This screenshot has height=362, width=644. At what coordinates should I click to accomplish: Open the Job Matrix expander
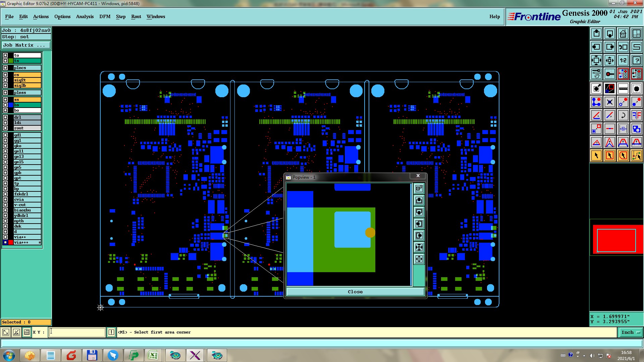pos(26,45)
